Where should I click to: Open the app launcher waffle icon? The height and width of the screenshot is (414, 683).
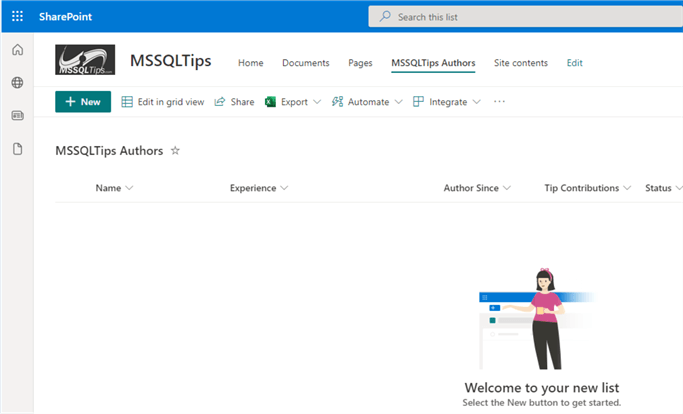(x=17, y=17)
